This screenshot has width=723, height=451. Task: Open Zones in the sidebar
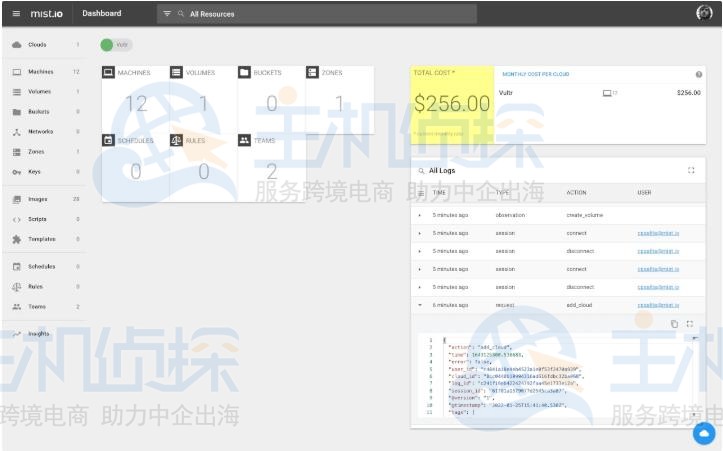click(x=45, y=152)
